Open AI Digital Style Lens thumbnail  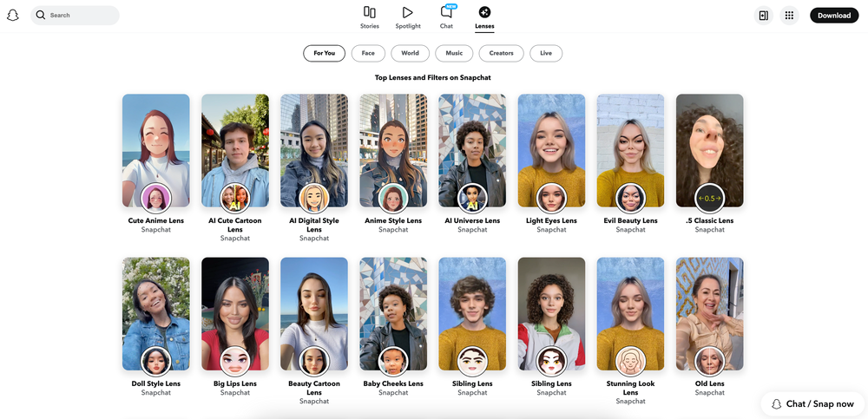tap(314, 151)
